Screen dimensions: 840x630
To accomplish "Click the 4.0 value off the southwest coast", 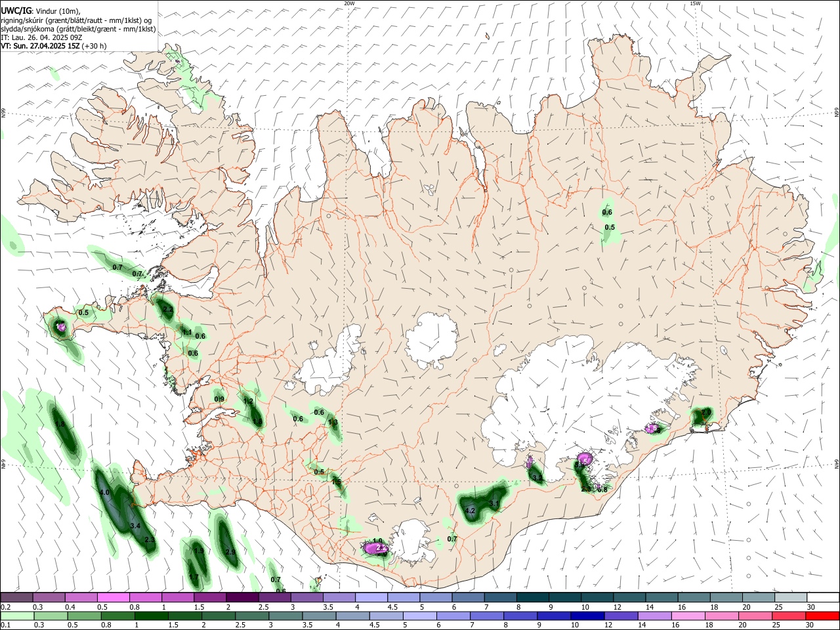I will [x=104, y=492].
